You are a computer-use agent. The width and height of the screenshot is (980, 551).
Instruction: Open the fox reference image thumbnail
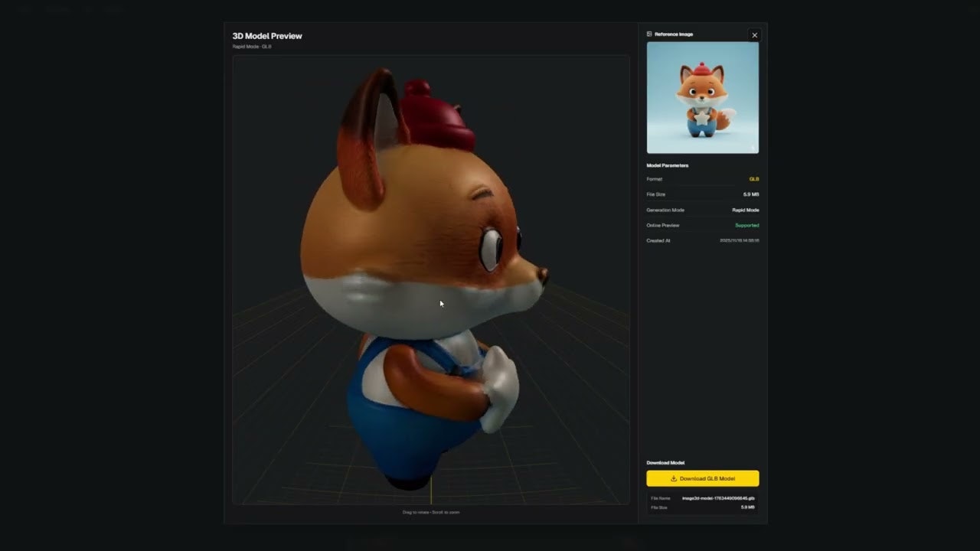703,97
